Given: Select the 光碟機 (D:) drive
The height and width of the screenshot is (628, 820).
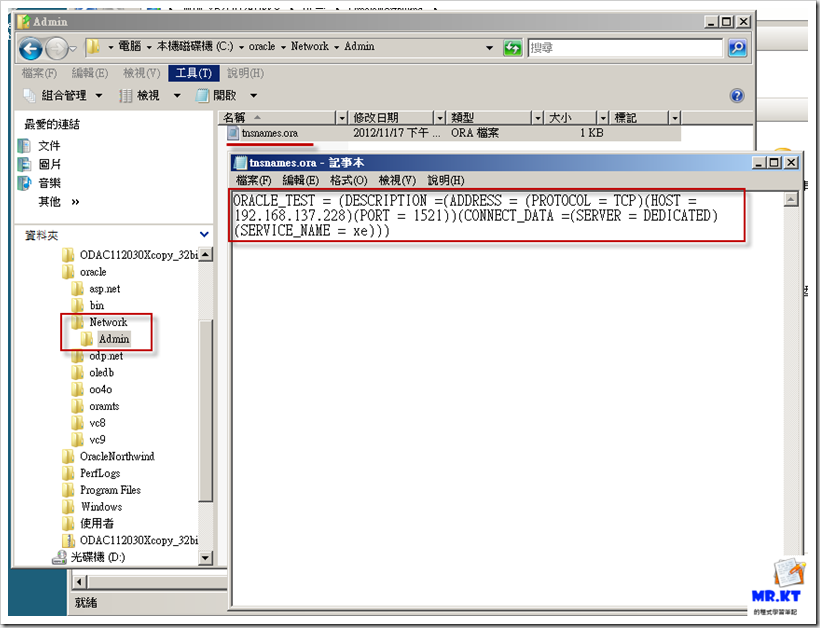Looking at the screenshot, I should 97,557.
